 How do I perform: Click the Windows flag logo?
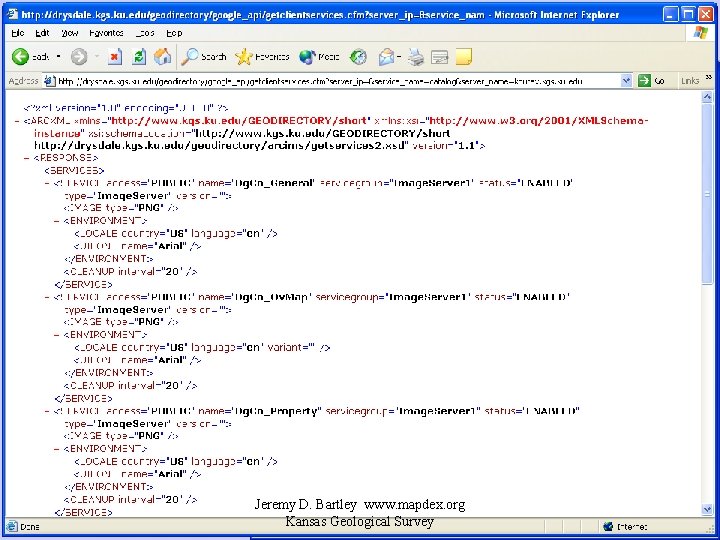[701, 33]
